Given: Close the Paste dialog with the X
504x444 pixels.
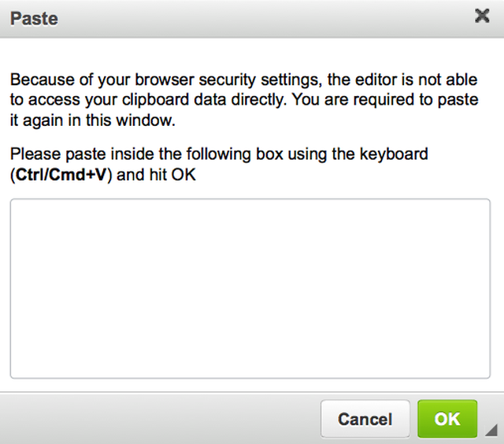Looking at the screenshot, I should 483,16.
